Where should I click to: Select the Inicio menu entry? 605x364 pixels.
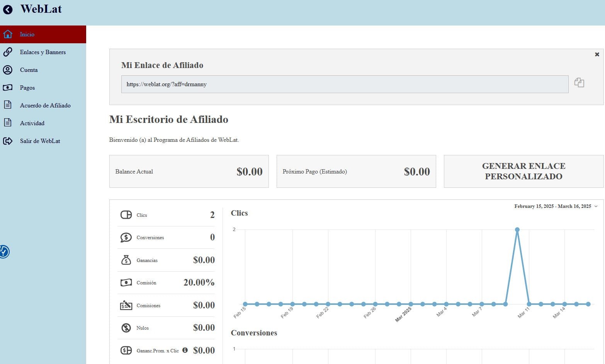coord(27,34)
